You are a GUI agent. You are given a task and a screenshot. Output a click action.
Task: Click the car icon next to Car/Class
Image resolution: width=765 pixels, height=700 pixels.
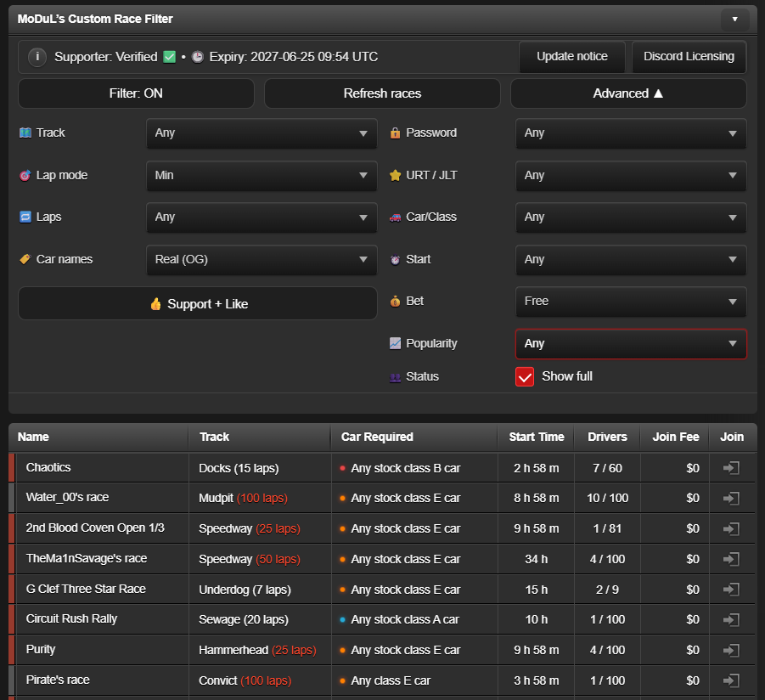[x=395, y=217]
